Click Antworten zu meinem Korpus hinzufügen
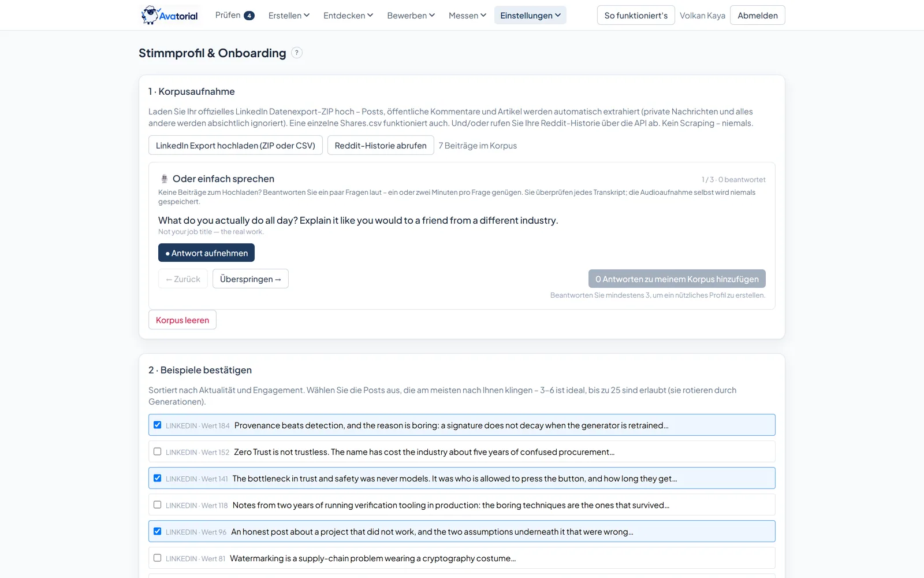 pos(677,279)
